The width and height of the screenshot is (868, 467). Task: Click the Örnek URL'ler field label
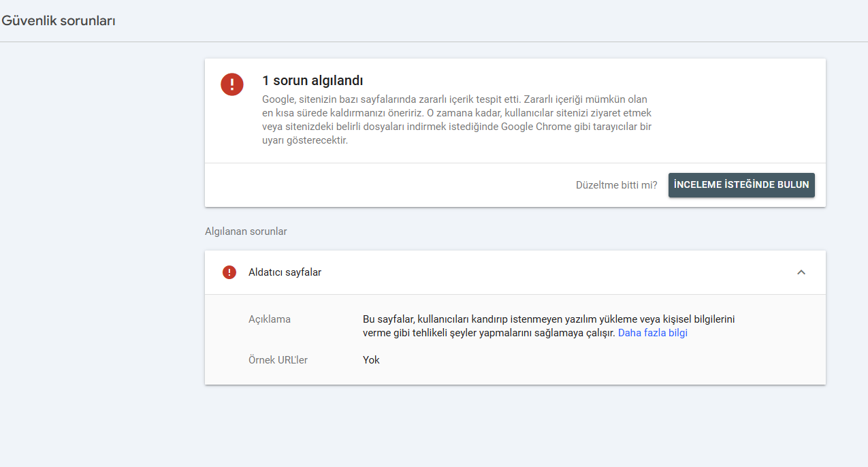pos(278,359)
